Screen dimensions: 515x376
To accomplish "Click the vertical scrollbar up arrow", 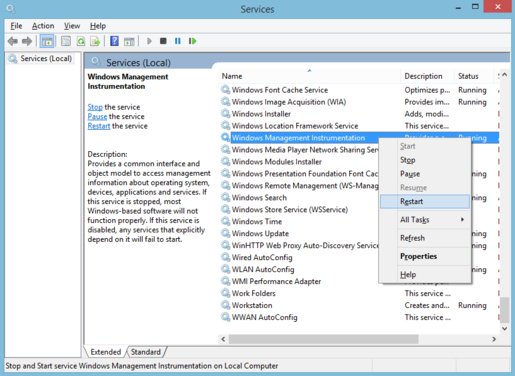I will (505, 75).
